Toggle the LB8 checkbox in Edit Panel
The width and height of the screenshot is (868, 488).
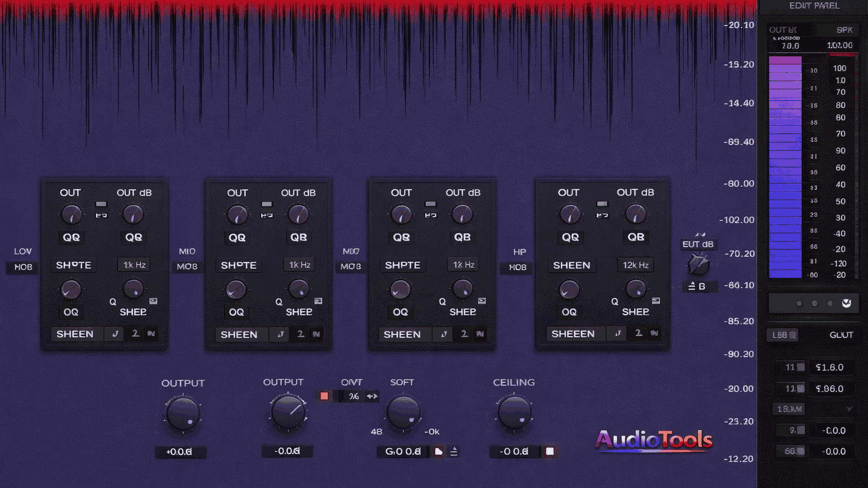click(793, 335)
